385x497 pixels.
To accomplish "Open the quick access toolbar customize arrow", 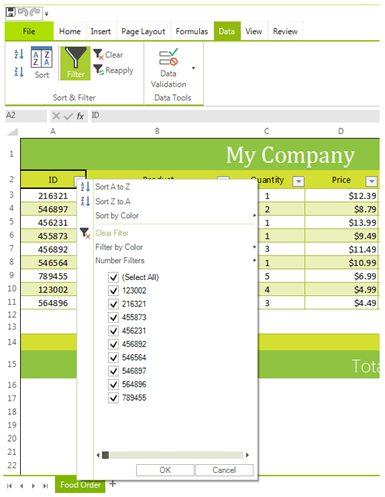I will point(47,14).
